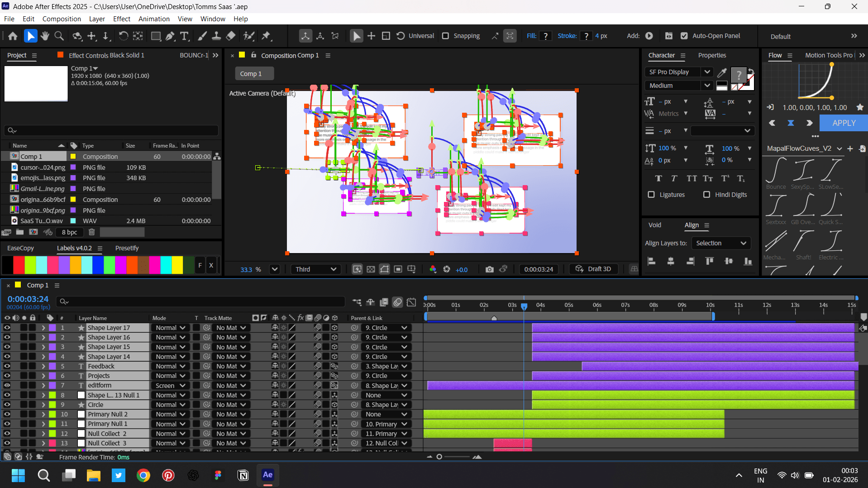Hide the Feedback layer eye toggle
Screen dimensions: 868x488
pos(7,366)
